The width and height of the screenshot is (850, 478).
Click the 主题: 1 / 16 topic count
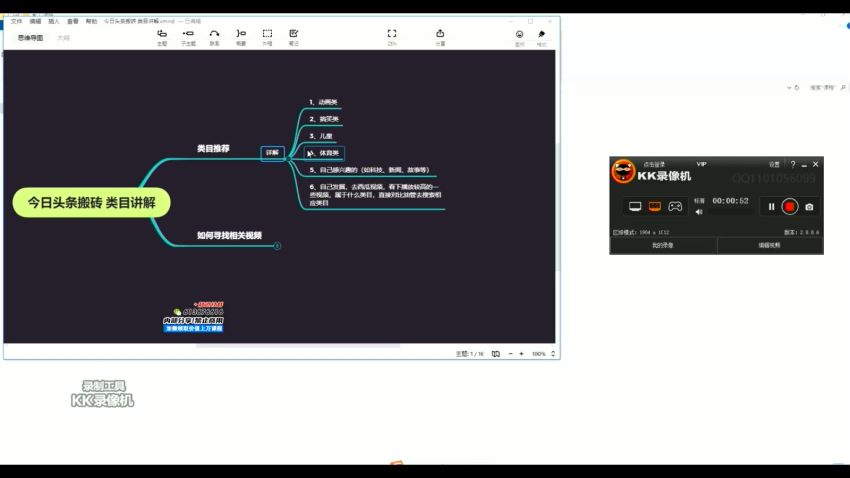point(469,354)
